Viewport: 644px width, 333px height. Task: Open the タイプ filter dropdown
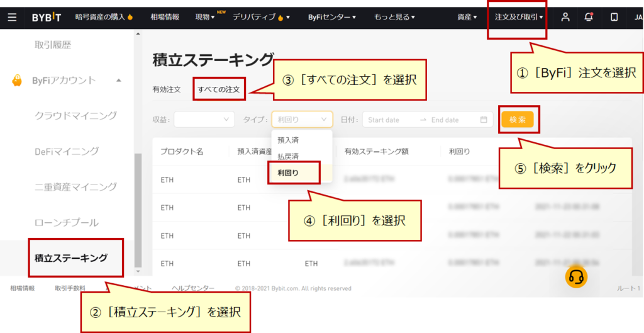[x=302, y=119]
